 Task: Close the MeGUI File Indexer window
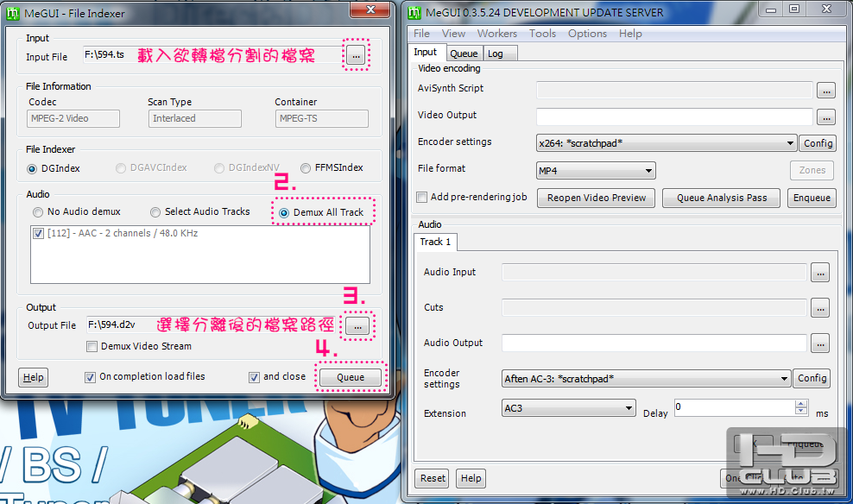click(x=370, y=9)
